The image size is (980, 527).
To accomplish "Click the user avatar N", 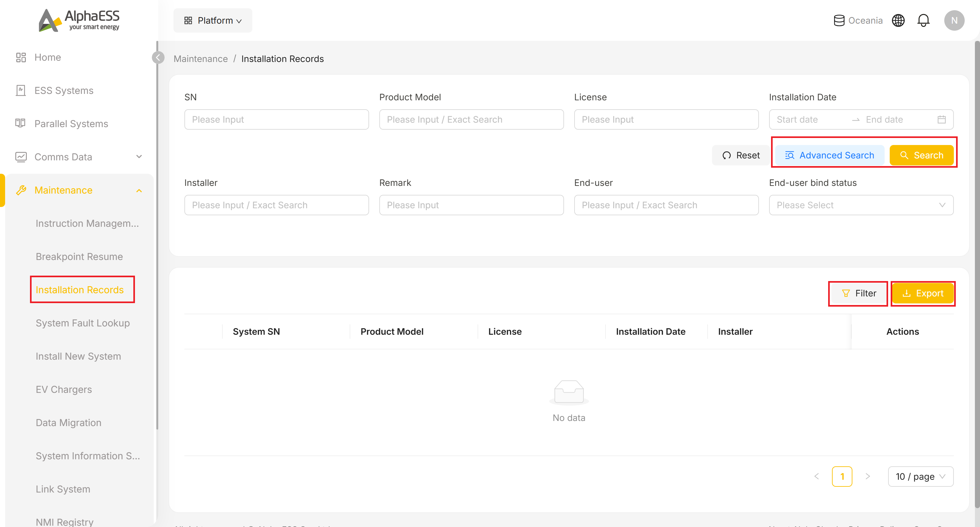I will tap(954, 20).
